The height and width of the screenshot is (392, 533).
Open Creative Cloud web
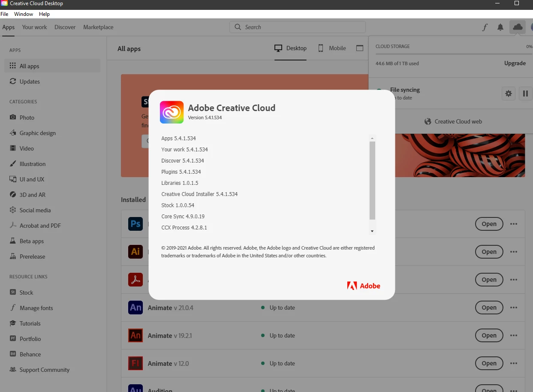pyautogui.click(x=453, y=121)
